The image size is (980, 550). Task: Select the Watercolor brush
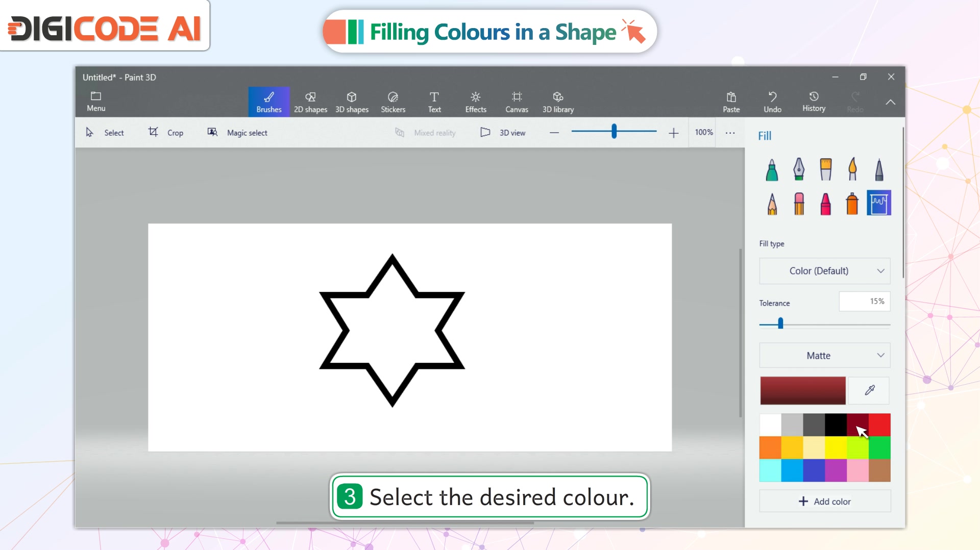(852, 170)
